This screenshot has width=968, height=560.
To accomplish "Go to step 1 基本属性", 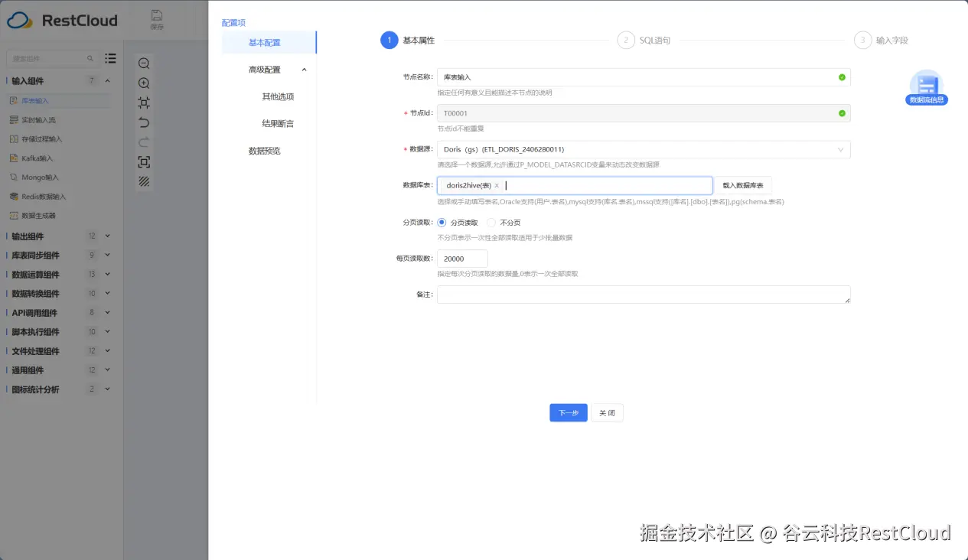I will pos(408,40).
